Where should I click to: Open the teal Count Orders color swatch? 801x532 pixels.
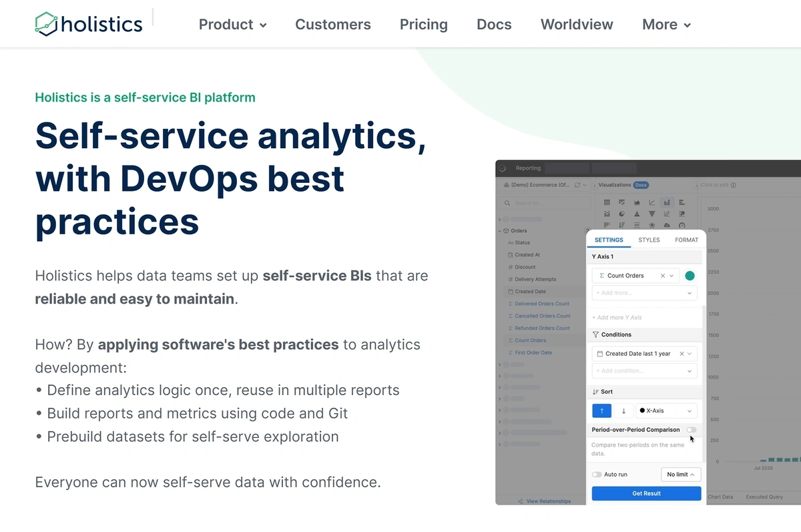point(690,276)
